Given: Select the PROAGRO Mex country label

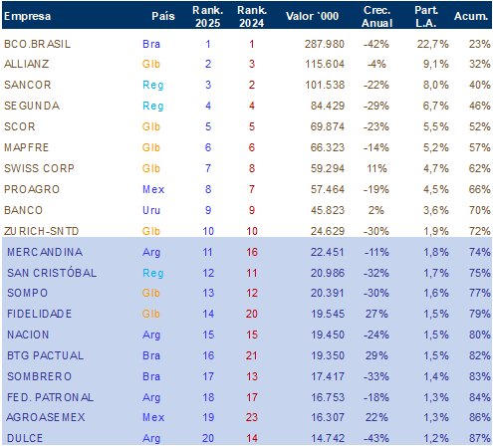Looking at the screenshot, I should pos(153,189).
